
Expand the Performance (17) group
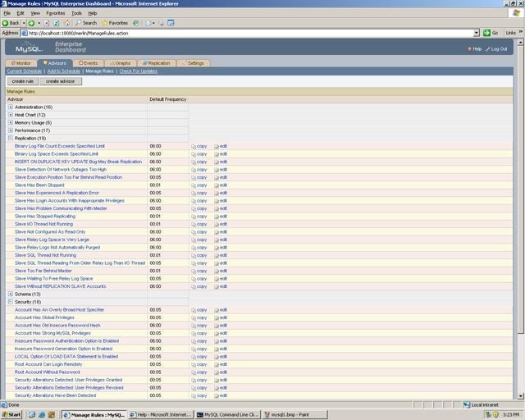coord(11,130)
